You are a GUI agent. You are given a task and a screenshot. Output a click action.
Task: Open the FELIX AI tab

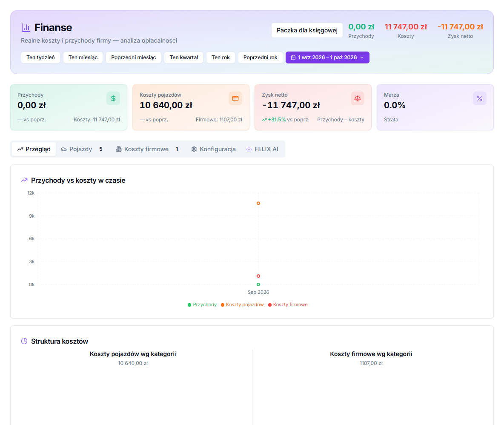pos(262,149)
